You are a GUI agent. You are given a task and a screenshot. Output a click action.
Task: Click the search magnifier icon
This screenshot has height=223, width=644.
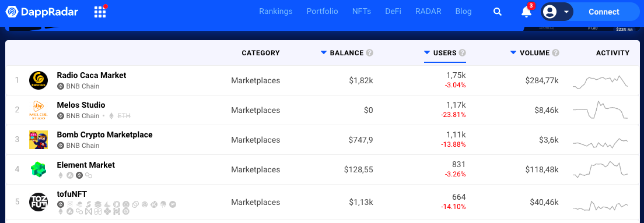click(498, 12)
